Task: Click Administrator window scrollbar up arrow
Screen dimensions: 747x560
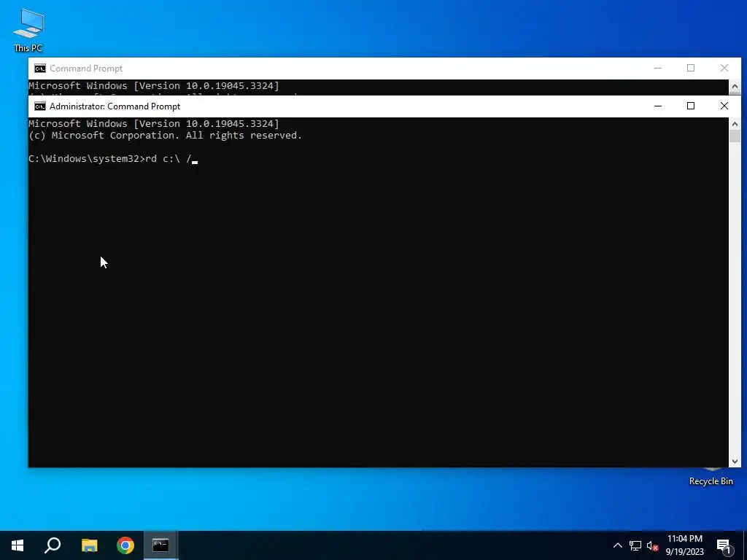Action: (735, 124)
